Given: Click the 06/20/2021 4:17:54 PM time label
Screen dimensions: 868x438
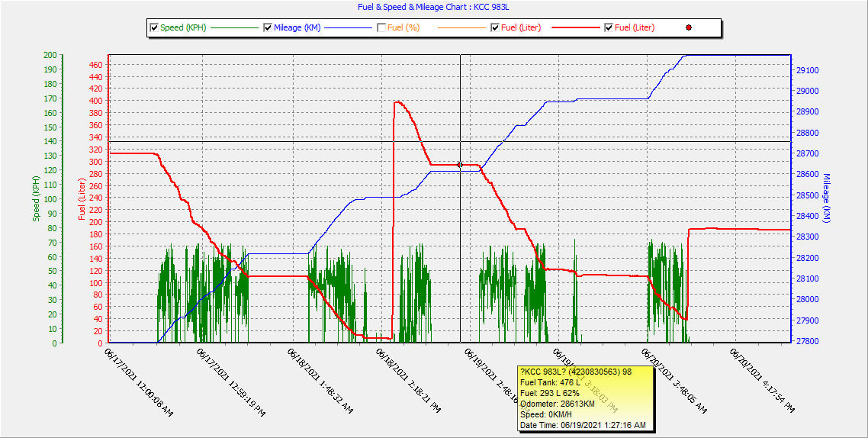Looking at the screenshot, I should (763, 381).
